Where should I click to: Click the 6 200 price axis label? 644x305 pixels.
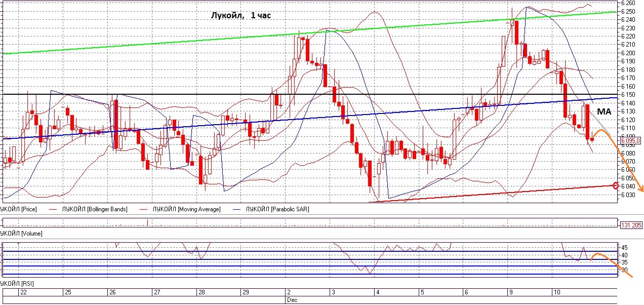coord(628,53)
